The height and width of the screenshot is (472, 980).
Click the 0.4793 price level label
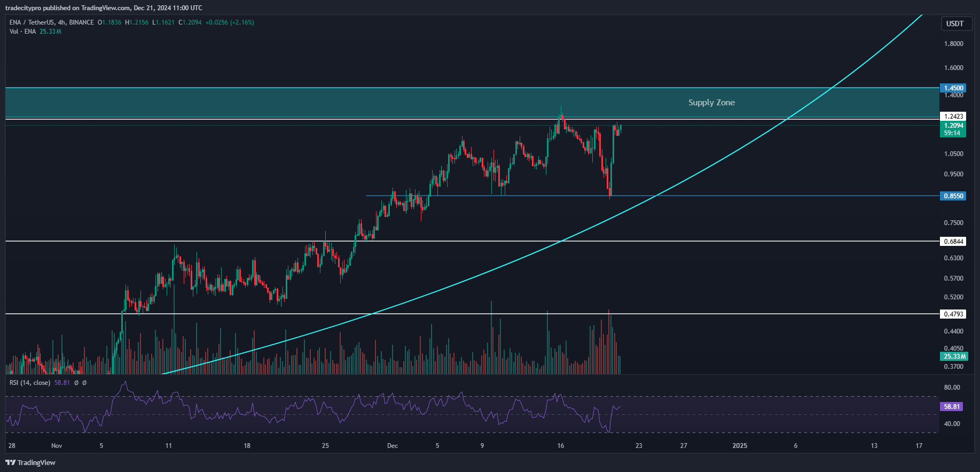pos(953,314)
